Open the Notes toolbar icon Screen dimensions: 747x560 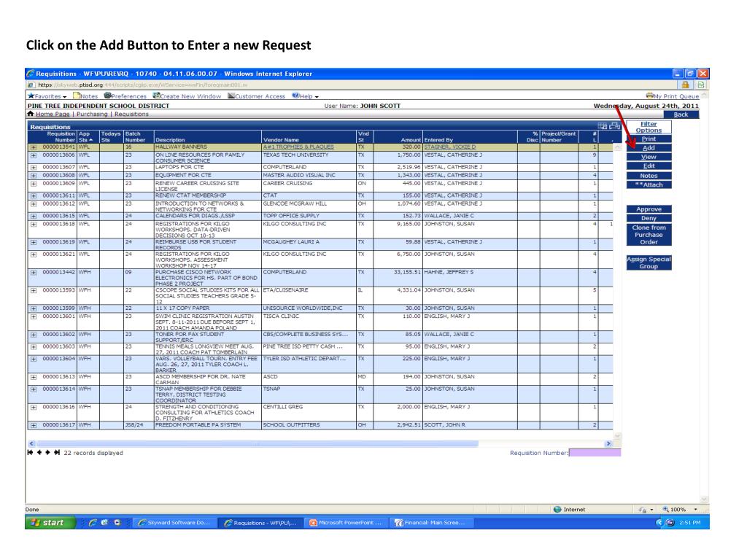coord(76,96)
